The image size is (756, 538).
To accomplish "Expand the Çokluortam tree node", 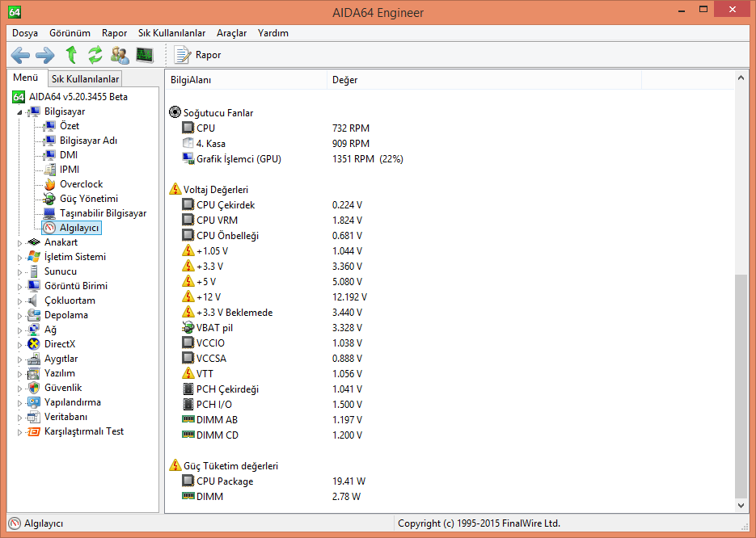I will [x=19, y=301].
